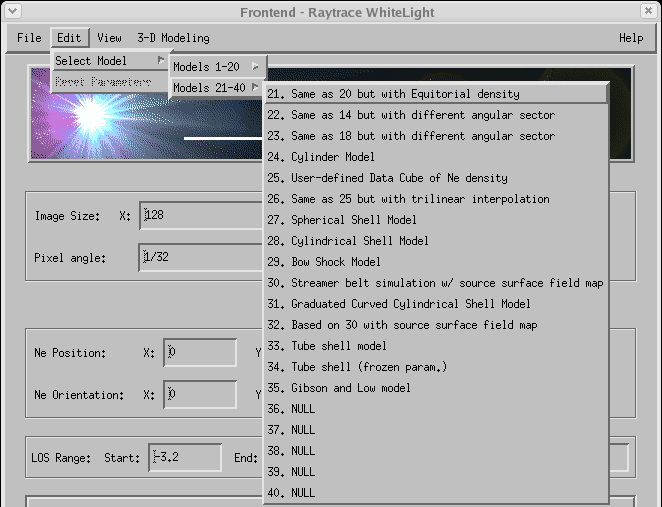Image resolution: width=662 pixels, height=507 pixels.
Task: Click the Ne Position X field
Action: coord(200,352)
